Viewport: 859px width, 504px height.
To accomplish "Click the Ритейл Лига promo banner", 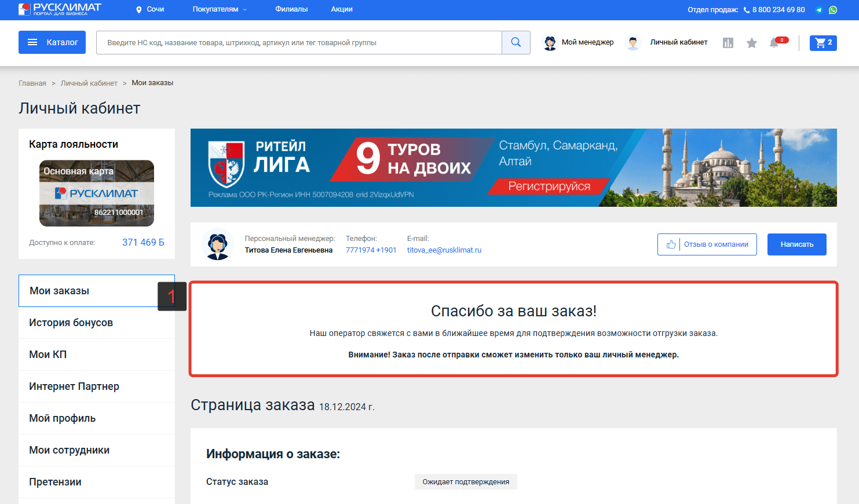I will (514, 167).
